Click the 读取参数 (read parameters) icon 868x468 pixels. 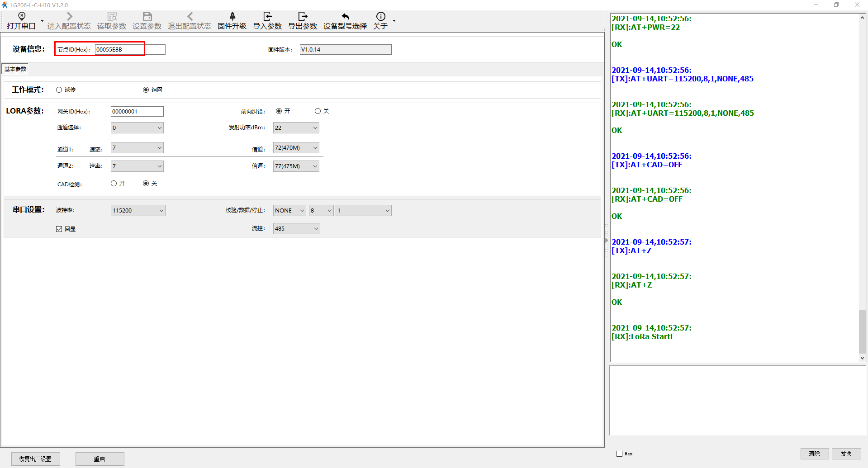112,17
